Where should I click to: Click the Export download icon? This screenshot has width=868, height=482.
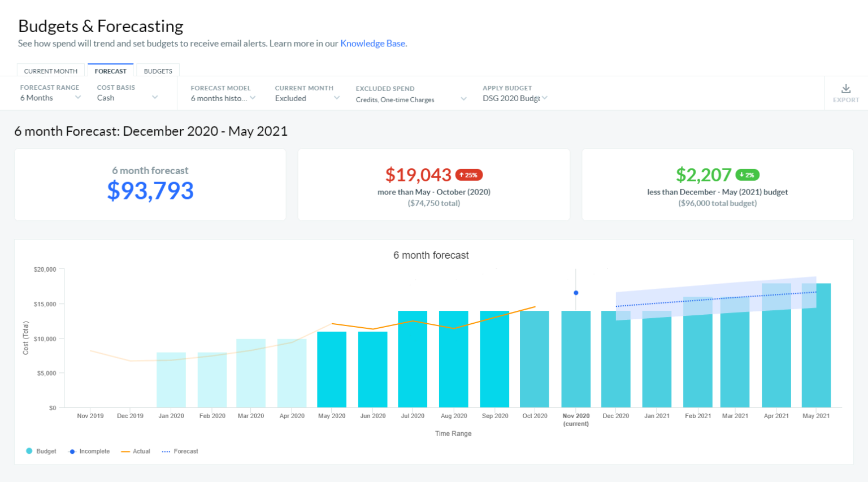tap(845, 93)
